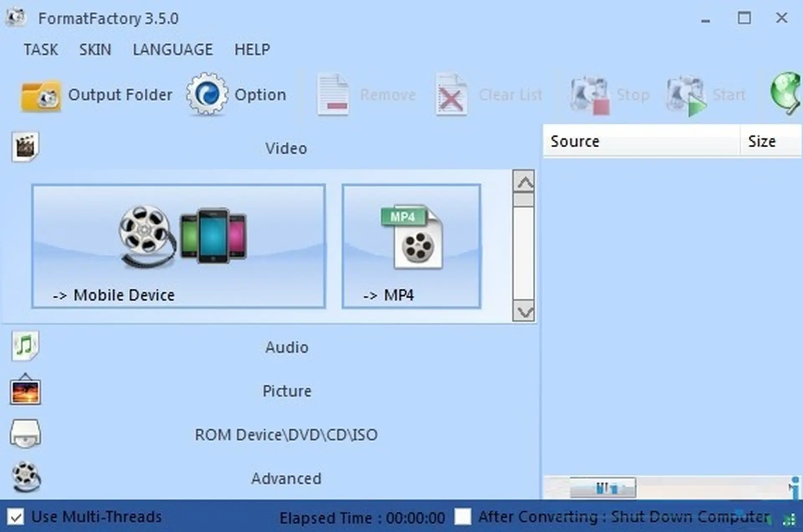Screen dimensions: 803x532
Task: Open the Output Folder icon
Action: (x=41, y=96)
